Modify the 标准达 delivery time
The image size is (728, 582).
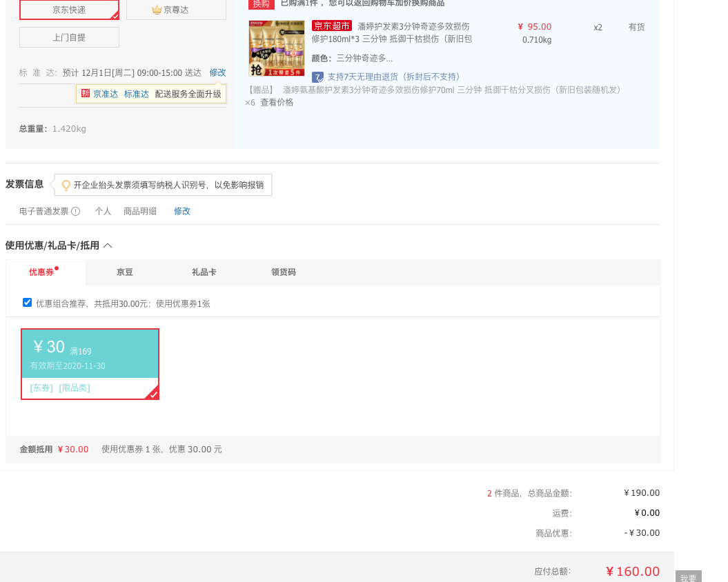tap(217, 72)
